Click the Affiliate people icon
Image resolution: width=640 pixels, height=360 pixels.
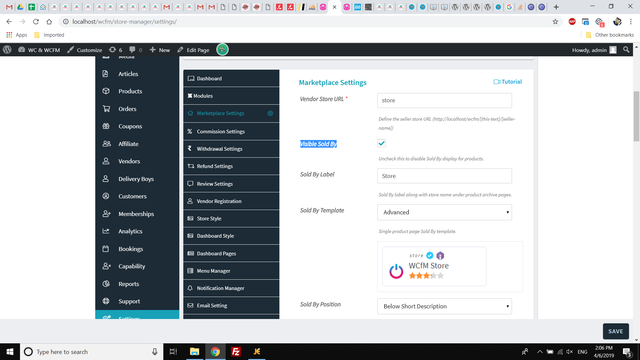107,144
